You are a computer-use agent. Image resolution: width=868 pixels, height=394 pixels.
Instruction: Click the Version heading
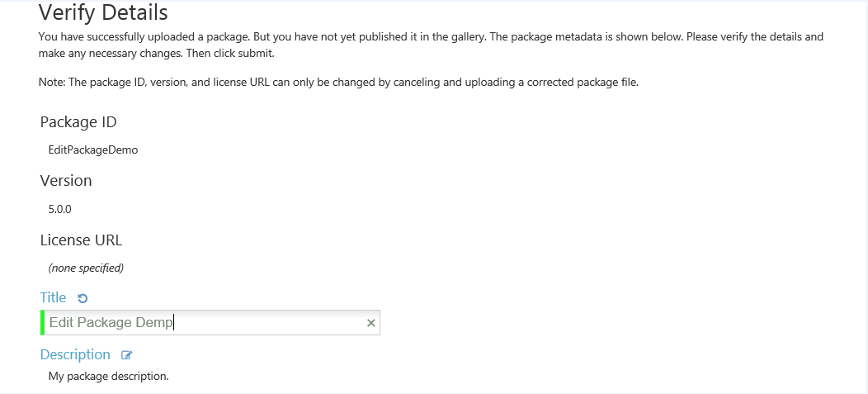click(66, 181)
